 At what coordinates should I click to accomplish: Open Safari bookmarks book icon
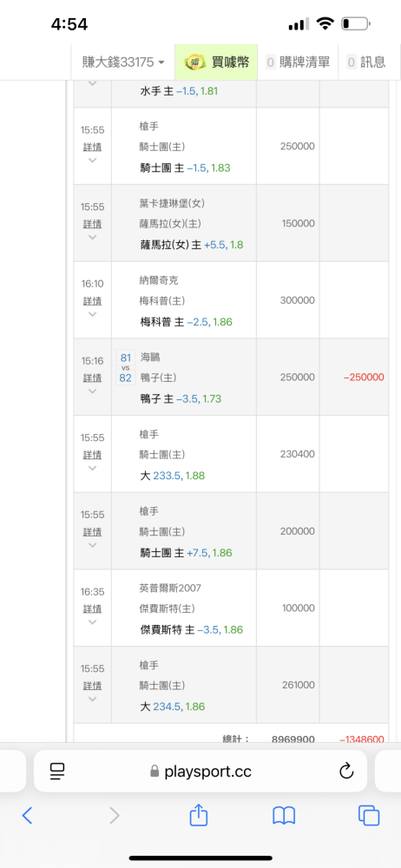pos(284,815)
